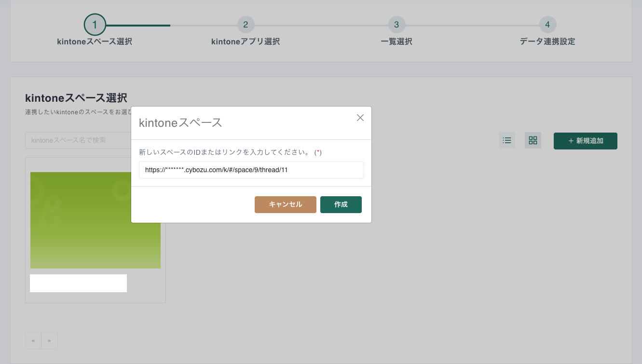The height and width of the screenshot is (364, 642).
Task: Select step 3 一覧選択 circle
Action: point(396,25)
